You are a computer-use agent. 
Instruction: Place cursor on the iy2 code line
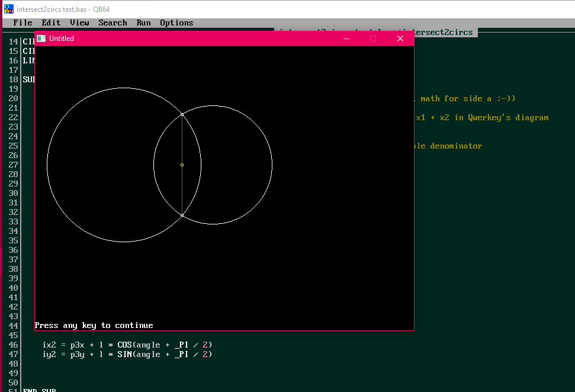[127, 354]
